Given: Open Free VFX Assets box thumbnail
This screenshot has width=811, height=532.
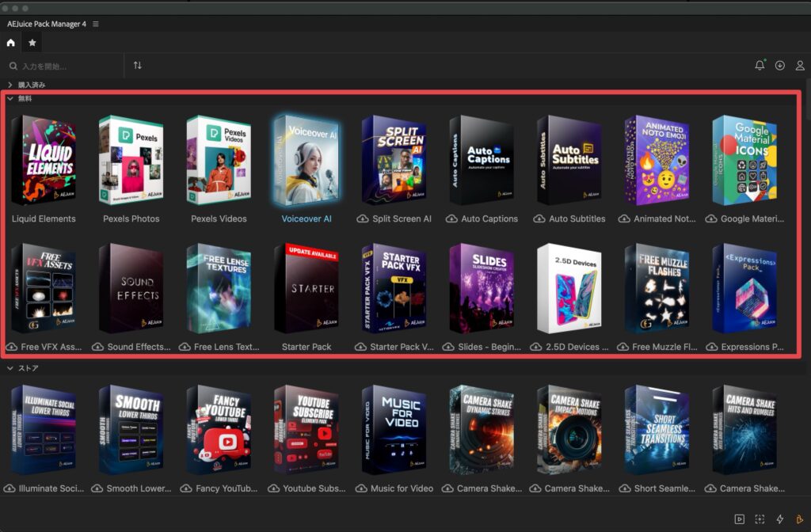Looking at the screenshot, I should [44, 288].
